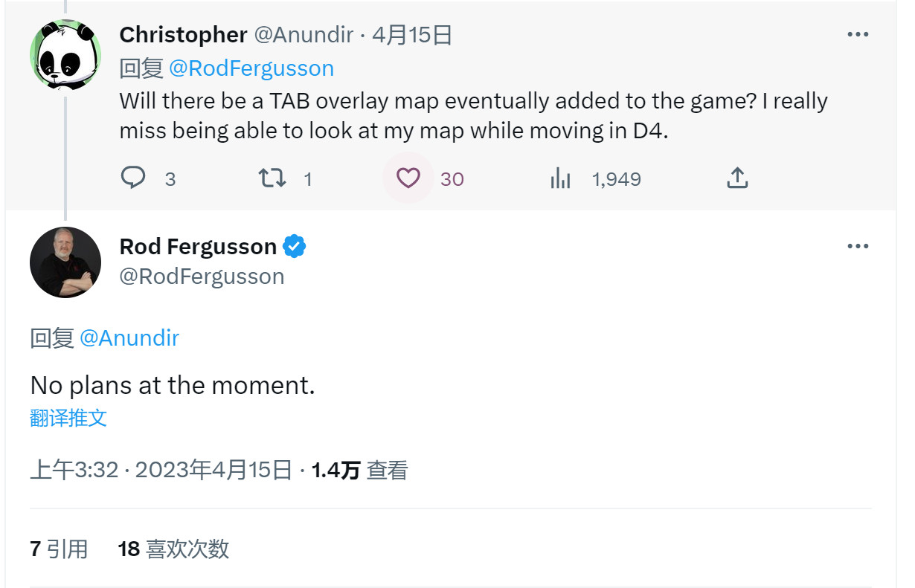This screenshot has width=915, height=588.
Task: Click the 上午3:32 · 2023年4月15日 timestamp
Action: click(x=161, y=470)
